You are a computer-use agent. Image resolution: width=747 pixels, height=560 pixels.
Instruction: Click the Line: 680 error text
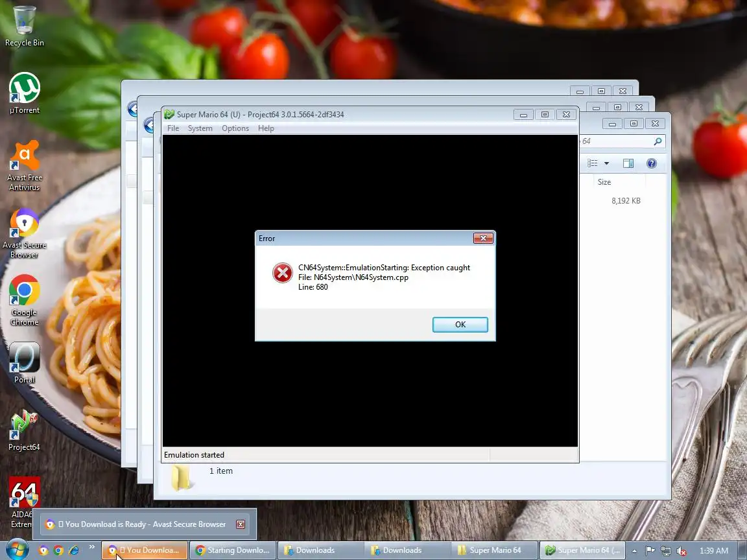[x=313, y=287]
